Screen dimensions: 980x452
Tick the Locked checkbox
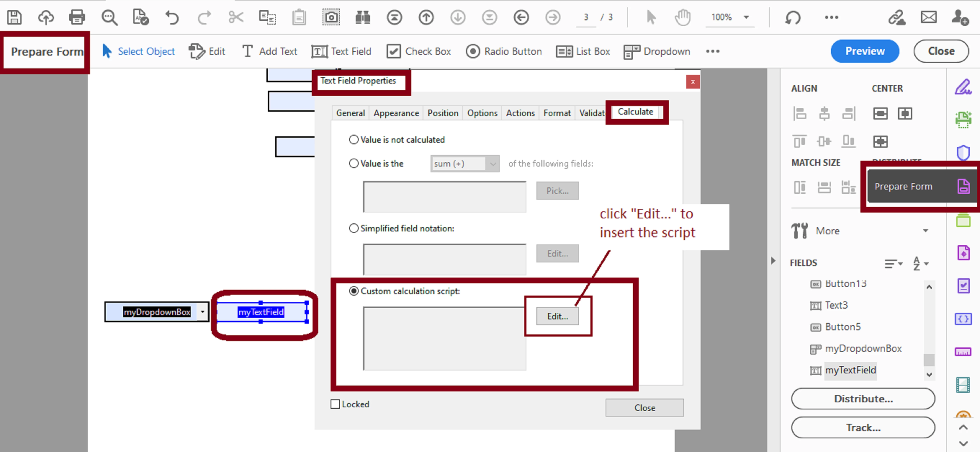pos(335,404)
